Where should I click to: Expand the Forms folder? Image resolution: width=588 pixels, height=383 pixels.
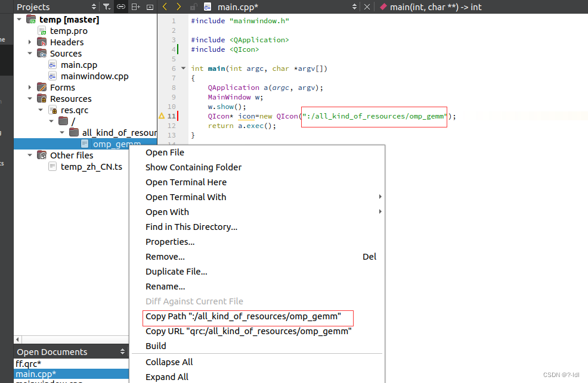[x=30, y=87]
